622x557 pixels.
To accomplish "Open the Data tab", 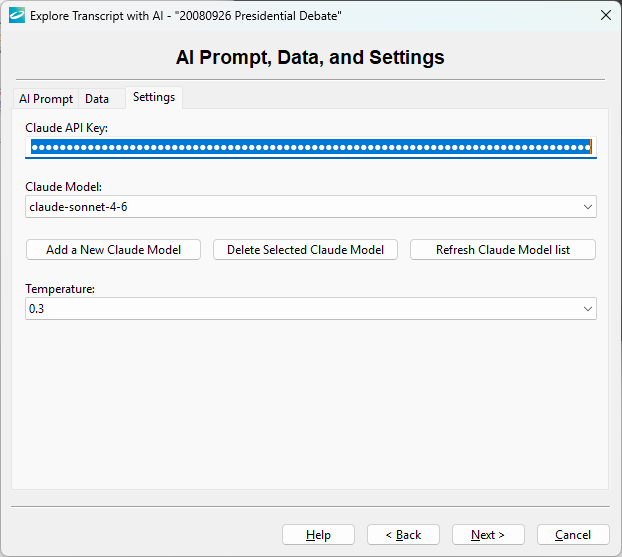I will coord(97,99).
